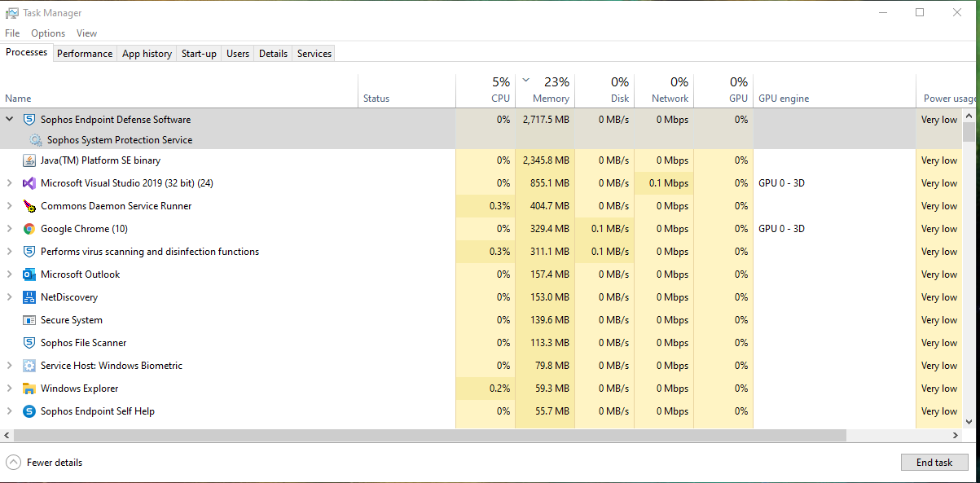Click GPU 0 - 3D in Chrome row
Screen dimensions: 980x483
coord(781,229)
